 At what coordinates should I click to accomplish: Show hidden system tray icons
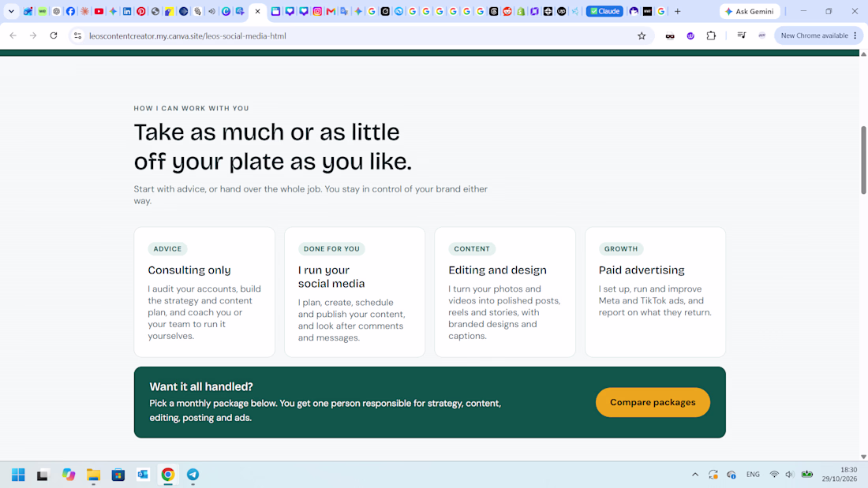(695, 475)
